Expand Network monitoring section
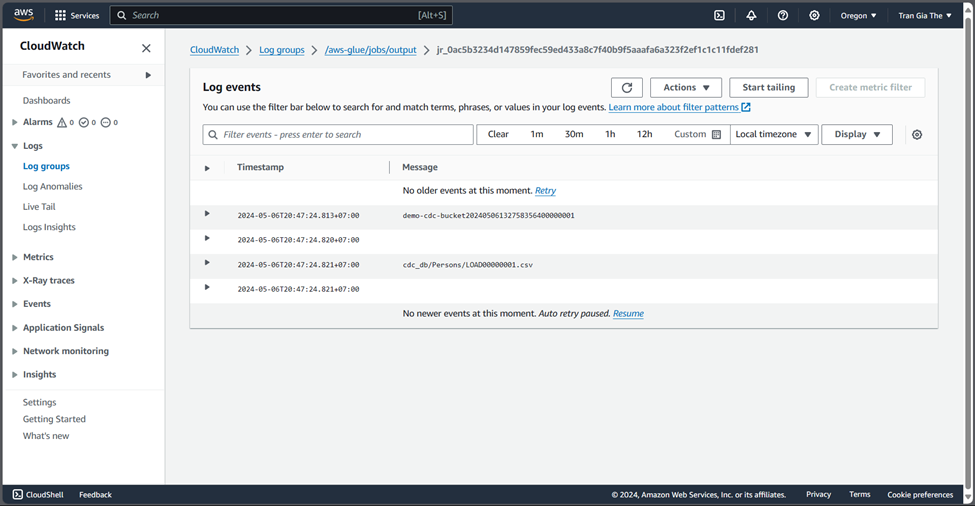The image size is (975, 506). [x=14, y=351]
